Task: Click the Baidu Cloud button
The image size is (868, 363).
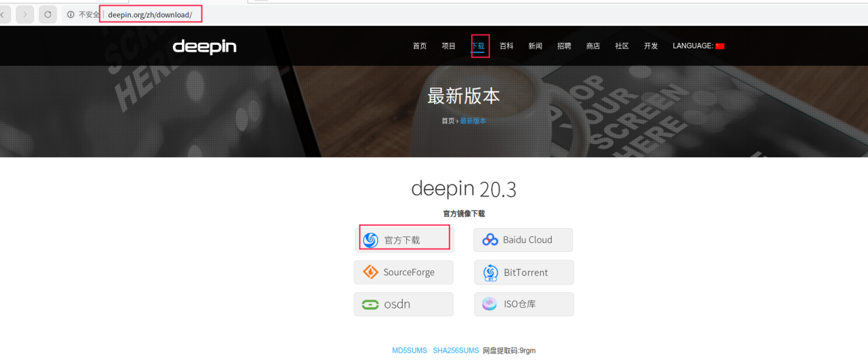Action: coord(523,240)
